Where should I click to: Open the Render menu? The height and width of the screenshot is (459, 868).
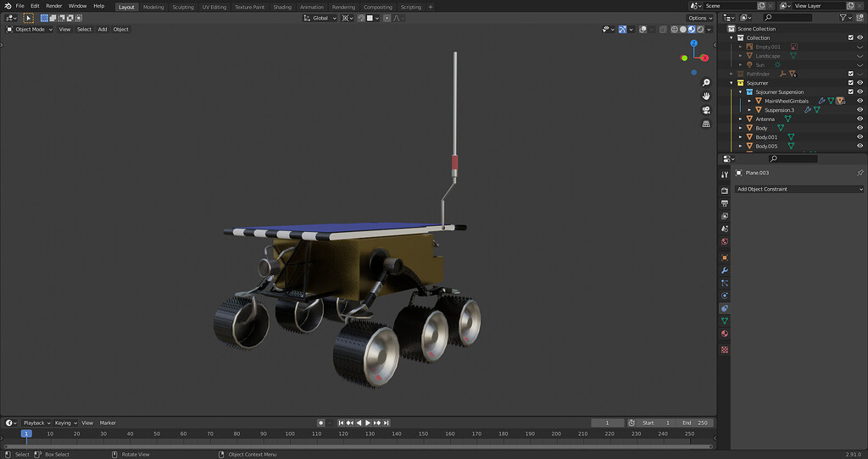click(53, 6)
